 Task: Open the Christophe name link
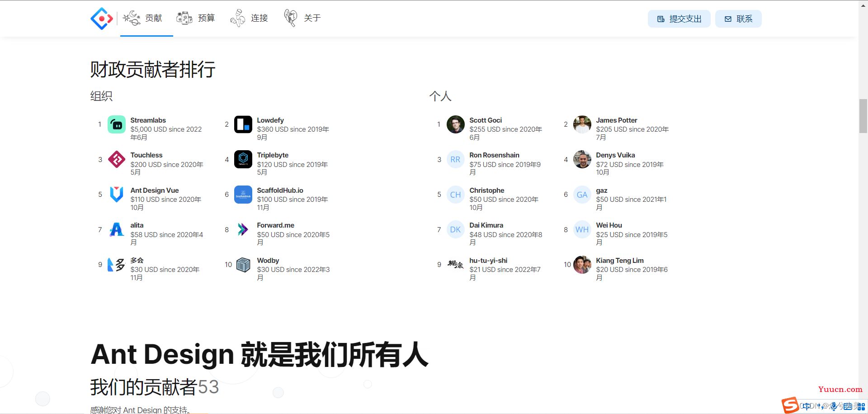point(487,190)
